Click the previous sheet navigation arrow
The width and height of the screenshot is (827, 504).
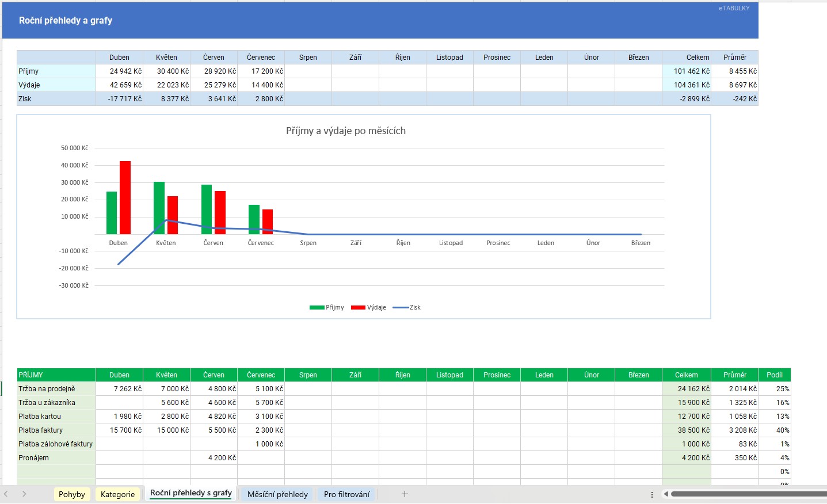pos(6,494)
